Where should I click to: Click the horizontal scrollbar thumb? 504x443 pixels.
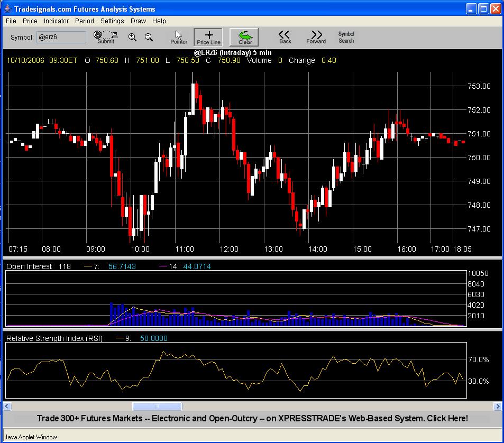click(157, 406)
